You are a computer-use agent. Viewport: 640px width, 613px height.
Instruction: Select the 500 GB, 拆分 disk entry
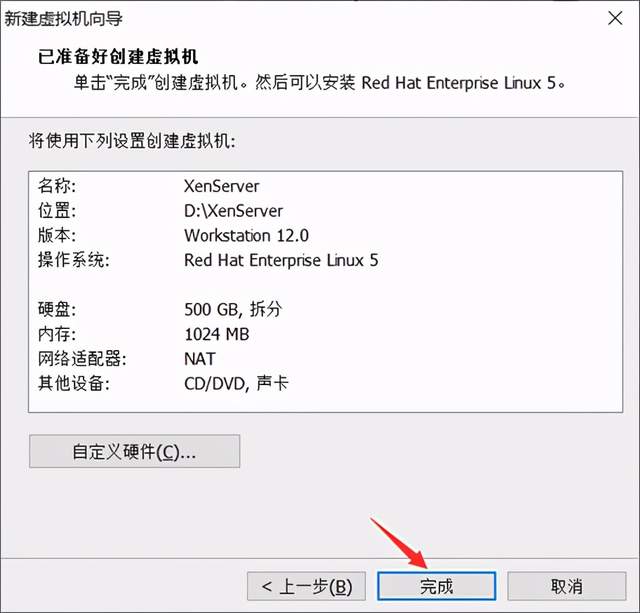click(x=233, y=309)
